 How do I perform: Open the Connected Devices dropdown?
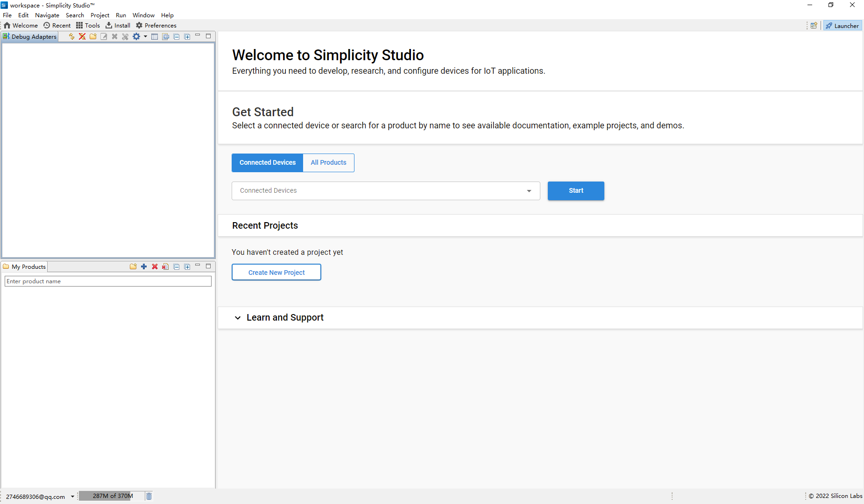(386, 191)
